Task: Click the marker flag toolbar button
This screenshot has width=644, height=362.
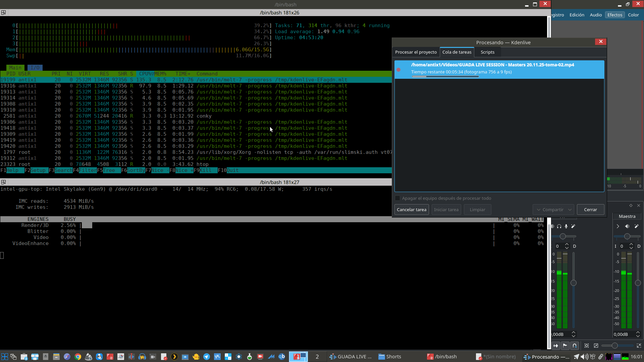Action: (565, 346)
